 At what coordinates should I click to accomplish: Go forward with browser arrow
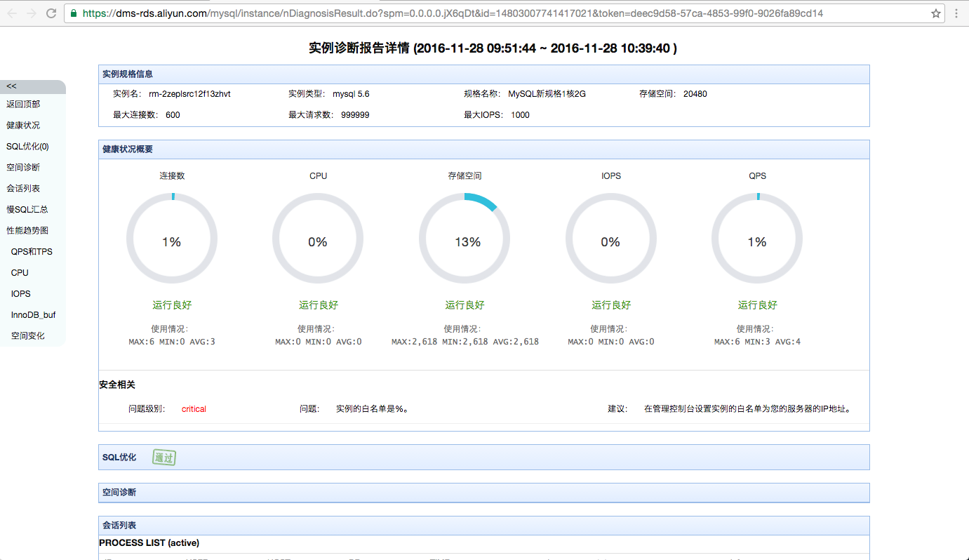(32, 13)
